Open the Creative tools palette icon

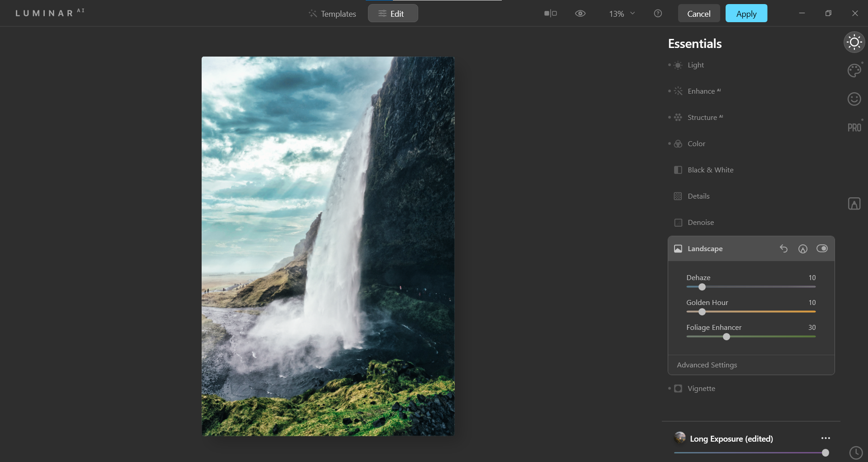(854, 71)
